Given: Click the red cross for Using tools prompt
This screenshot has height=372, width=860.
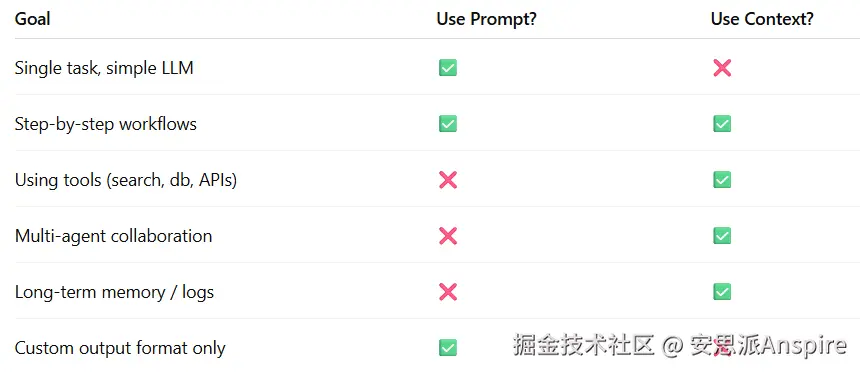Looking at the screenshot, I should coord(448,180).
